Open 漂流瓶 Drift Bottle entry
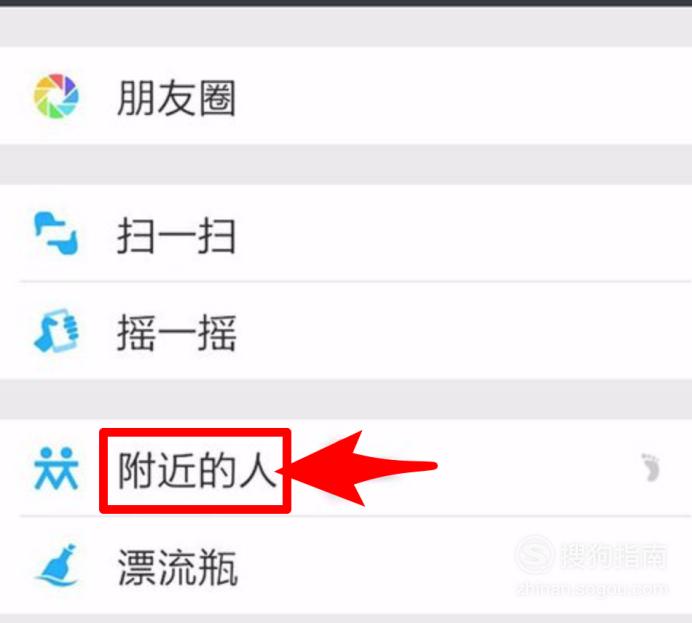This screenshot has height=623, width=692. [x=178, y=567]
